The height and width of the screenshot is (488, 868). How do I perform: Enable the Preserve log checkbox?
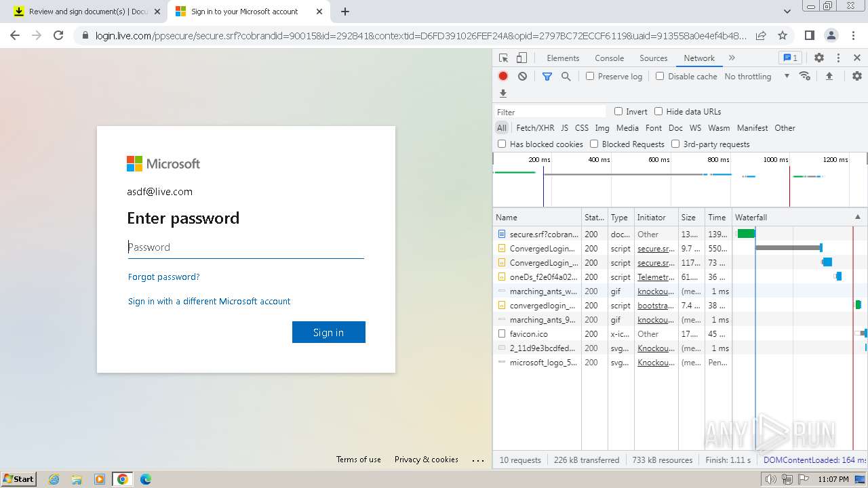point(590,76)
